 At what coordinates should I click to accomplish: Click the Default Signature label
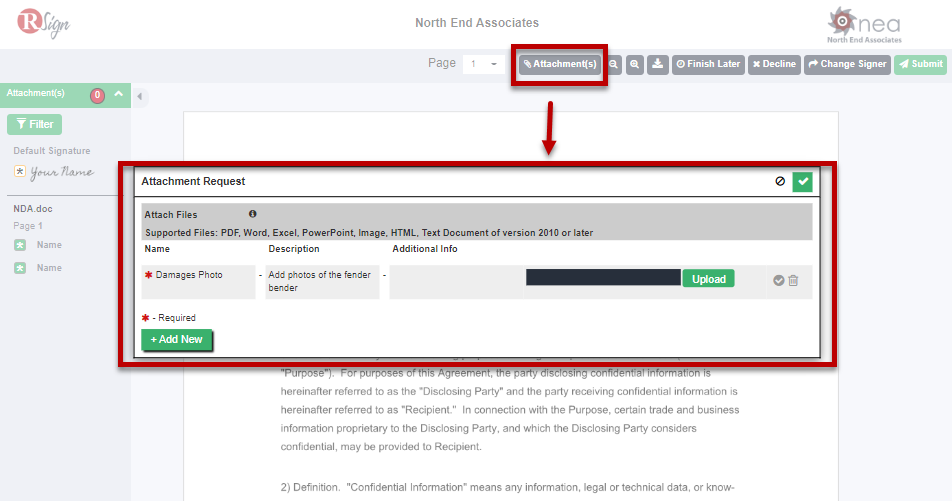coord(52,151)
